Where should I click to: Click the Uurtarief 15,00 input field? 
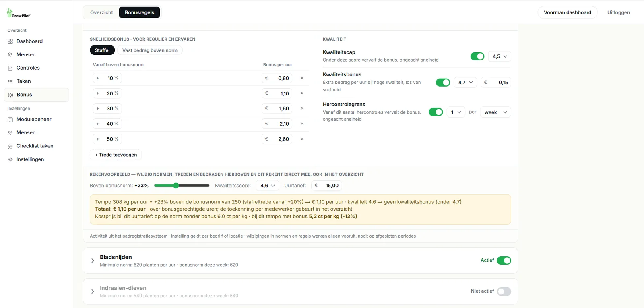pos(326,186)
